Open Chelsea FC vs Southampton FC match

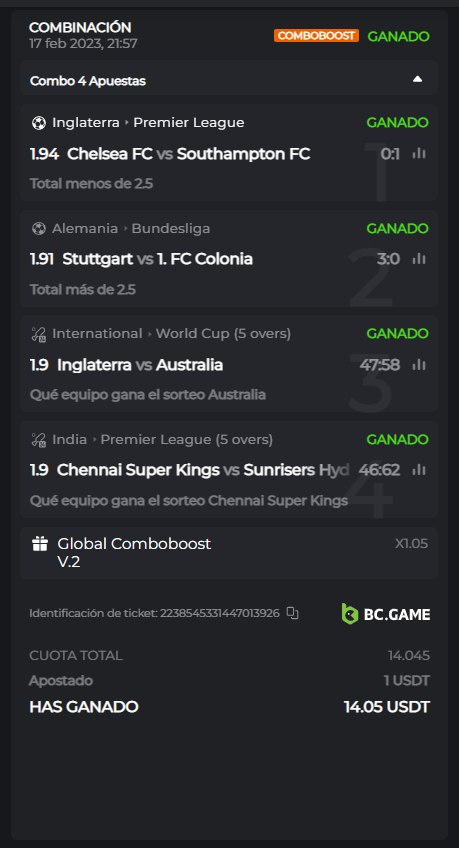[170, 154]
